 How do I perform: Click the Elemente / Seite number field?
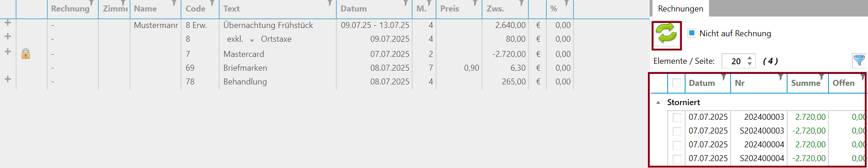coord(735,61)
